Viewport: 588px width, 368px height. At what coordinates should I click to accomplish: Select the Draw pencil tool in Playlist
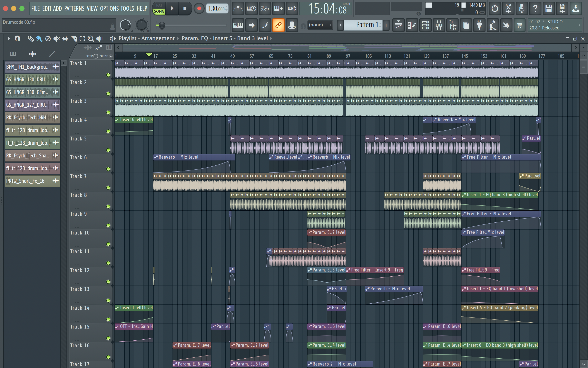(x=30, y=38)
